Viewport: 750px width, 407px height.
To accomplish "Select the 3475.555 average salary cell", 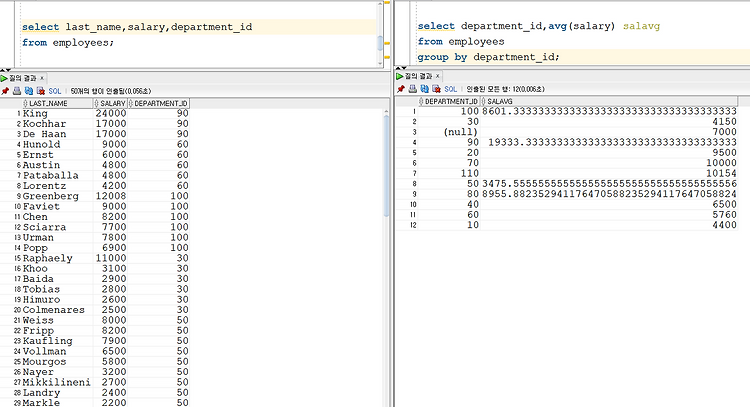I will click(609, 184).
